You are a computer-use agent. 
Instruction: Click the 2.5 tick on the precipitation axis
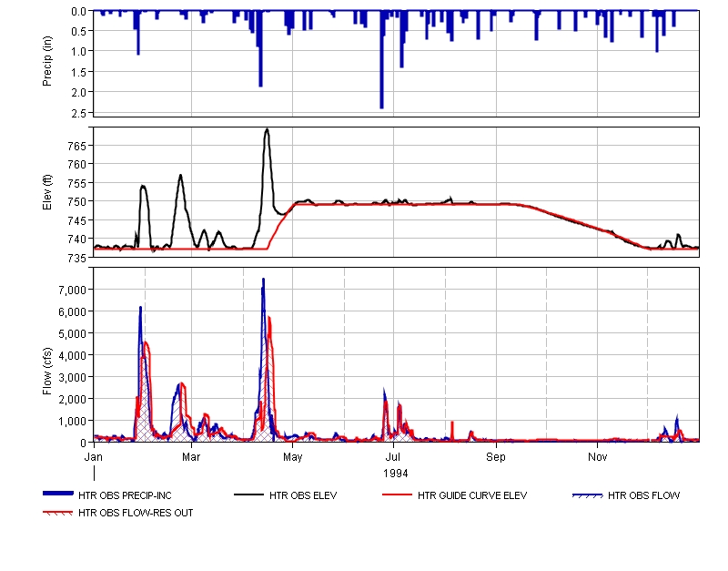point(80,113)
